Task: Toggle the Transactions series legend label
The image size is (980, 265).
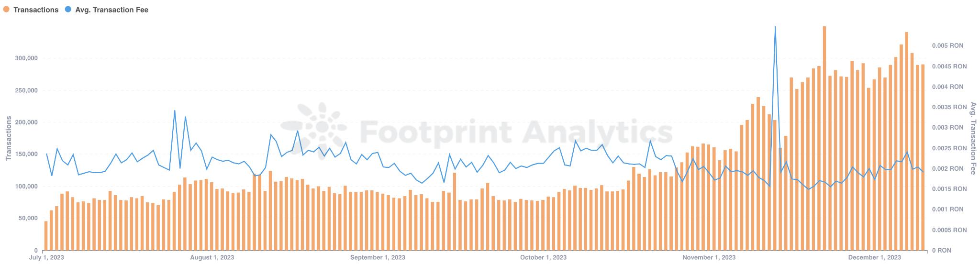Action: [x=36, y=10]
